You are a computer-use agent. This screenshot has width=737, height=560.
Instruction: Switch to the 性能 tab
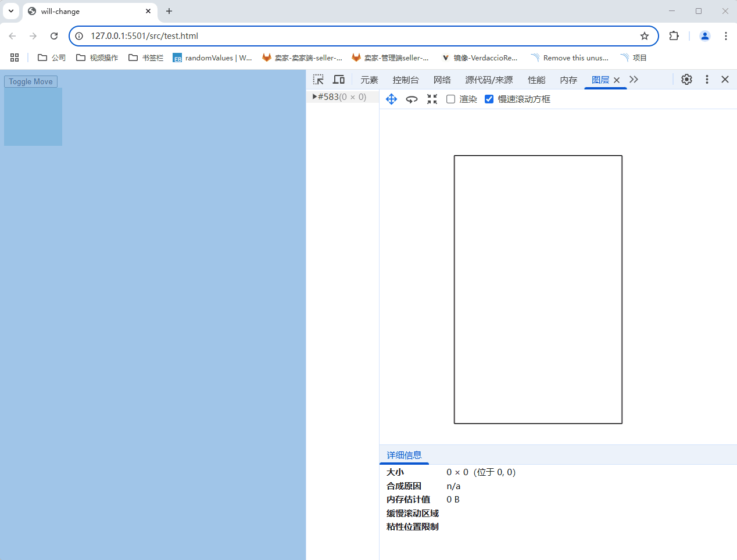click(x=536, y=80)
